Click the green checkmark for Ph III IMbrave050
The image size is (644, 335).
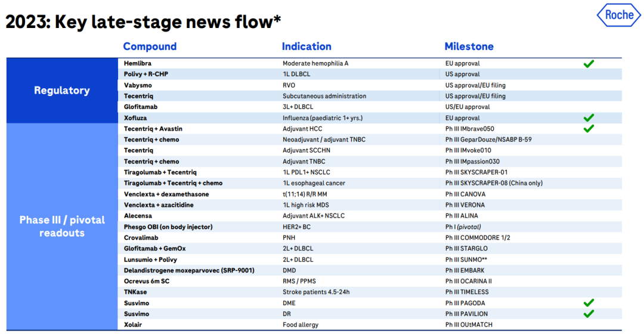(x=589, y=129)
